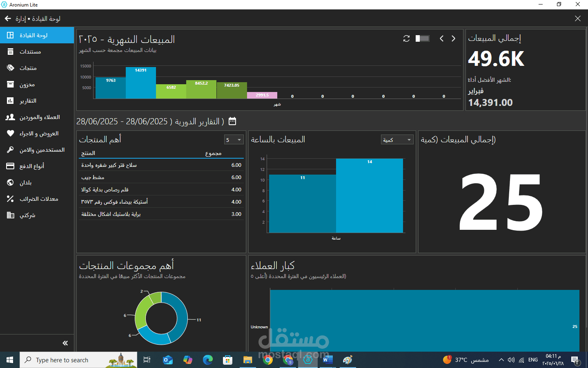Toggle the monthly sales chart switch

[x=423, y=38]
